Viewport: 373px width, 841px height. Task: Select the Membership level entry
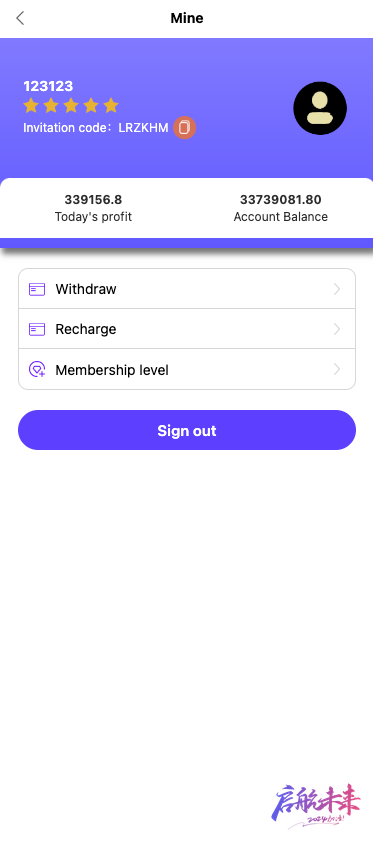[x=187, y=369]
